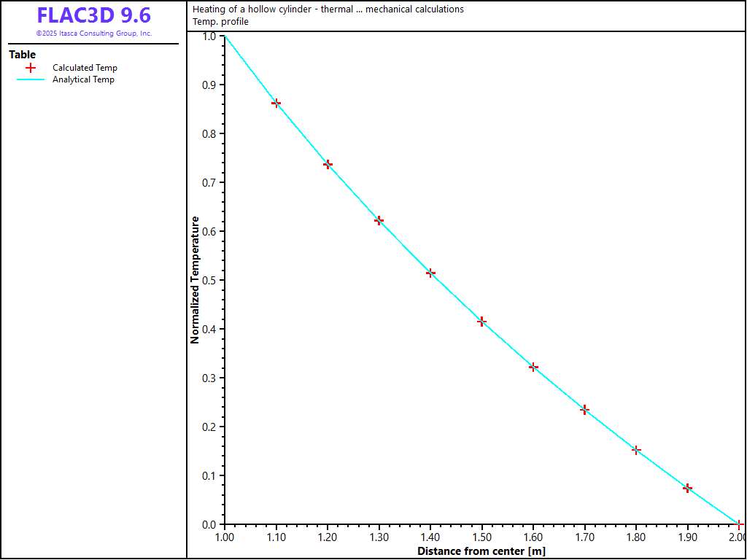Select the Calculated Temp legend label
Viewport: 747px width, 560px height.
[x=85, y=68]
